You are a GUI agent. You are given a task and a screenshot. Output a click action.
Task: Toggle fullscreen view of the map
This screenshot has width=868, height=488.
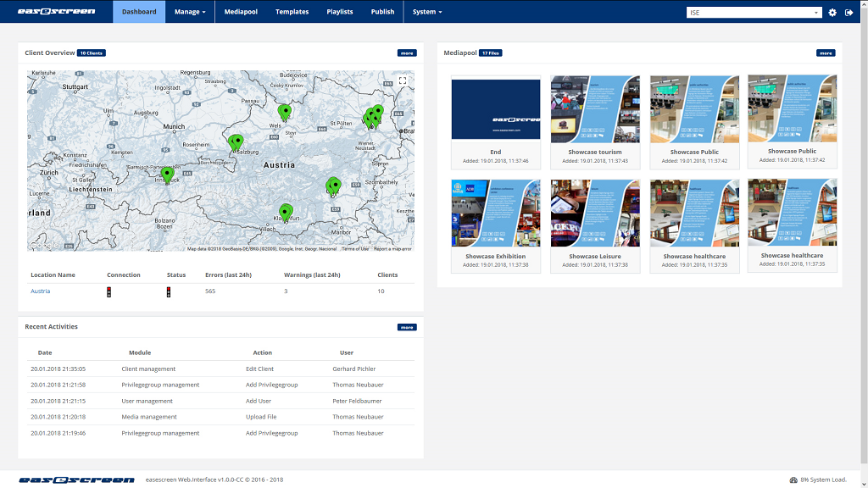pyautogui.click(x=403, y=81)
